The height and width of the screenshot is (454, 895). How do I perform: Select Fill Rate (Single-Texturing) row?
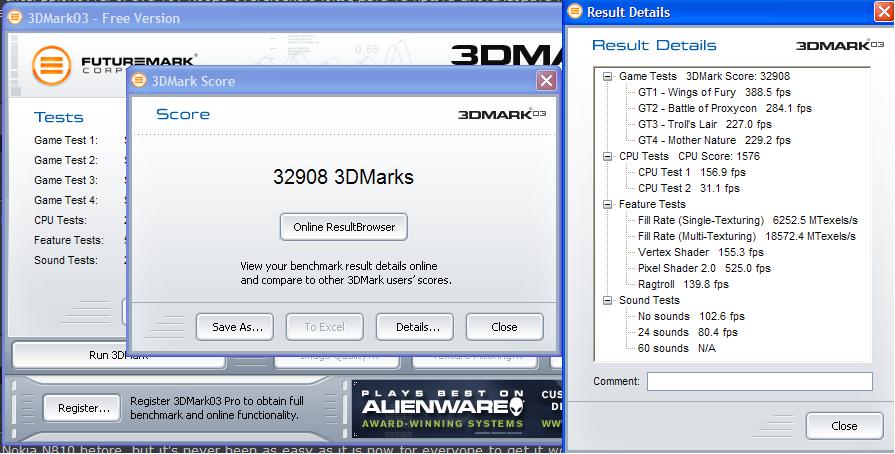click(x=748, y=220)
